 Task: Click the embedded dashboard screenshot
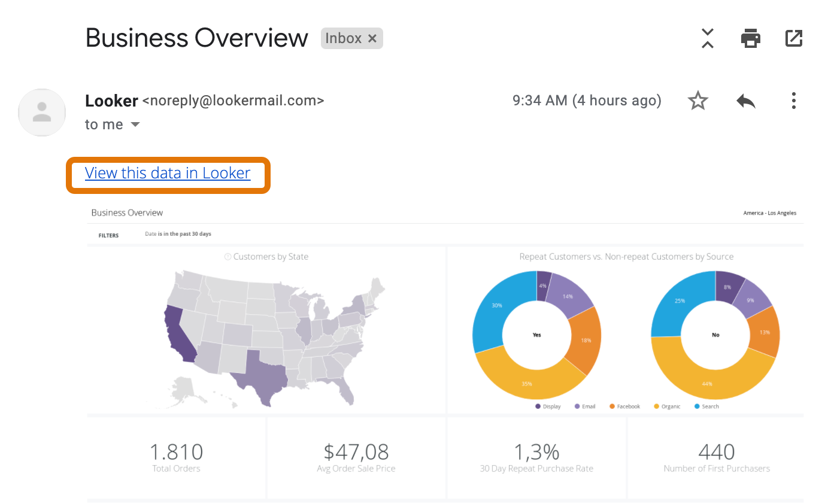pos(445,353)
